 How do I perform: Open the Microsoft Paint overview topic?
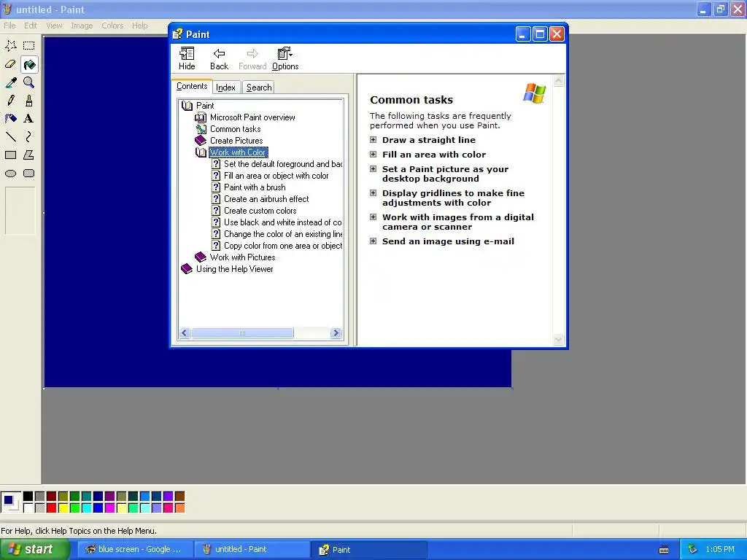point(252,117)
